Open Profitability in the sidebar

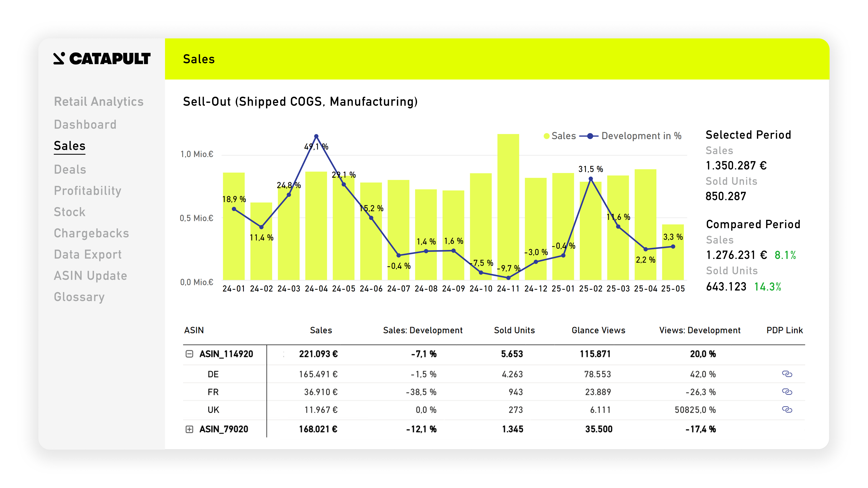pyautogui.click(x=88, y=191)
